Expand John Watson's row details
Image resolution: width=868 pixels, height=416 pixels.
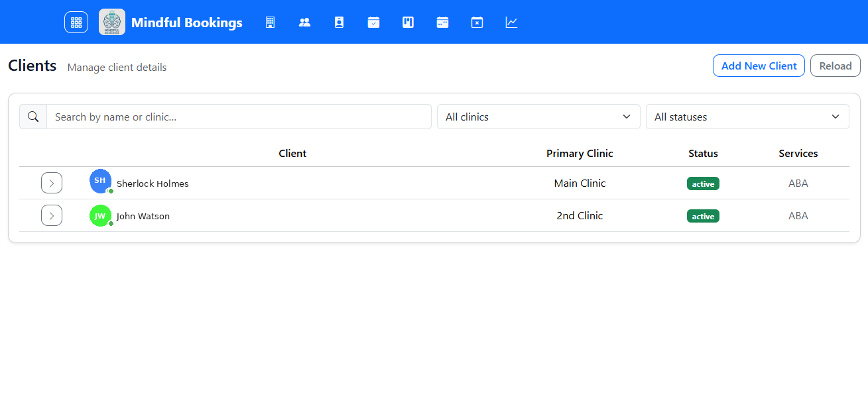point(52,215)
